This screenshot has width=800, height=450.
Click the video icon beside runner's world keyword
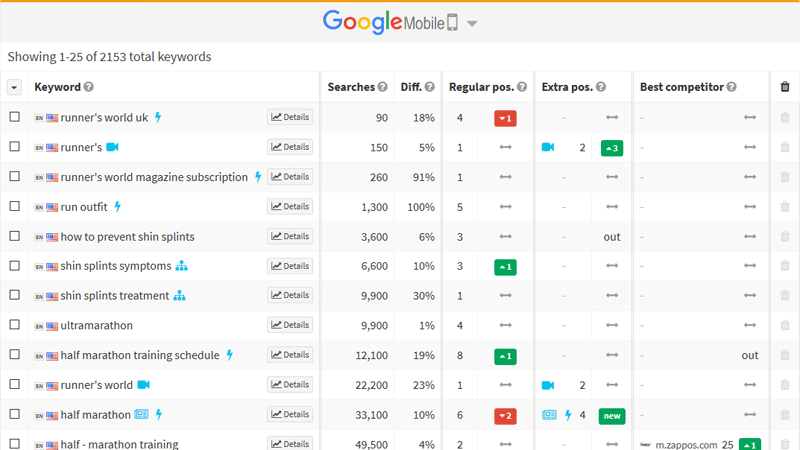click(x=143, y=385)
